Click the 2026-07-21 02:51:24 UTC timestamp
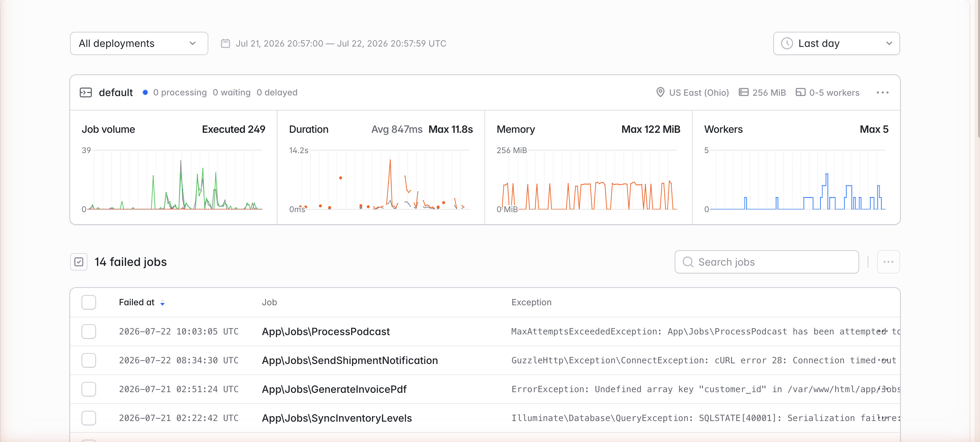 coord(179,389)
